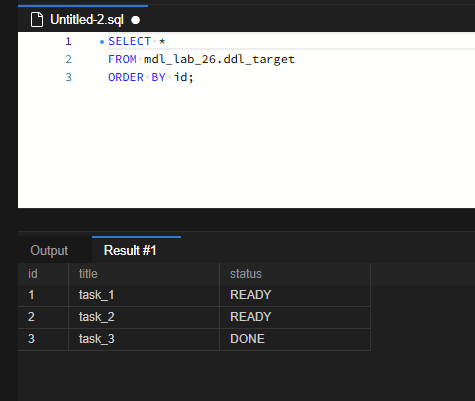The height and width of the screenshot is (401, 475).
Task: Click id cell with value 1
Action: coord(43,295)
